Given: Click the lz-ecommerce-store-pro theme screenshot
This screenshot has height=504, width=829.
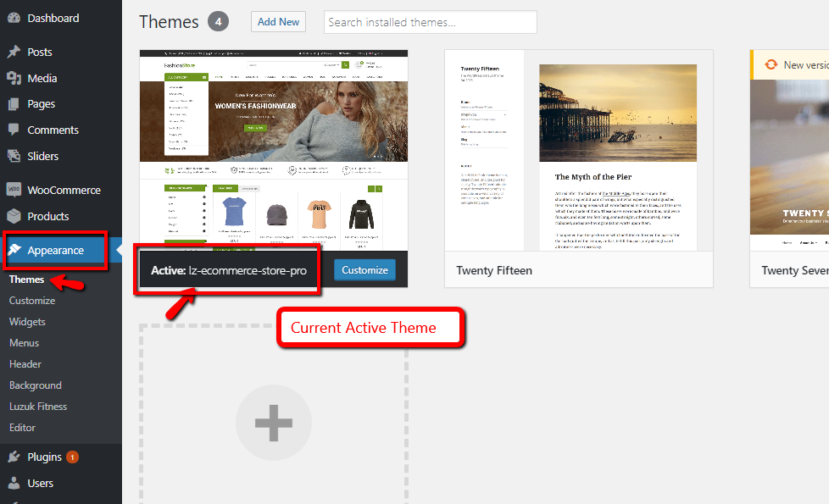Looking at the screenshot, I should point(273,150).
